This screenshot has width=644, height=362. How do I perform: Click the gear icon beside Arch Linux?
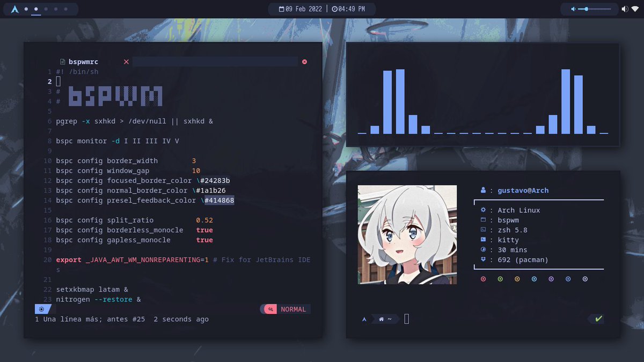[x=483, y=210]
